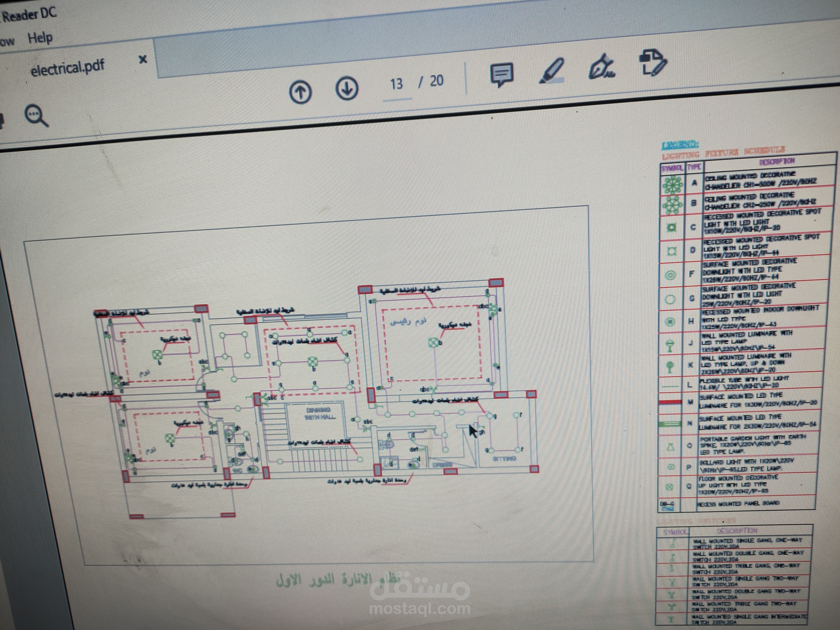This screenshot has height=630, width=840.
Task: Open the Help menu
Action: pyautogui.click(x=40, y=38)
